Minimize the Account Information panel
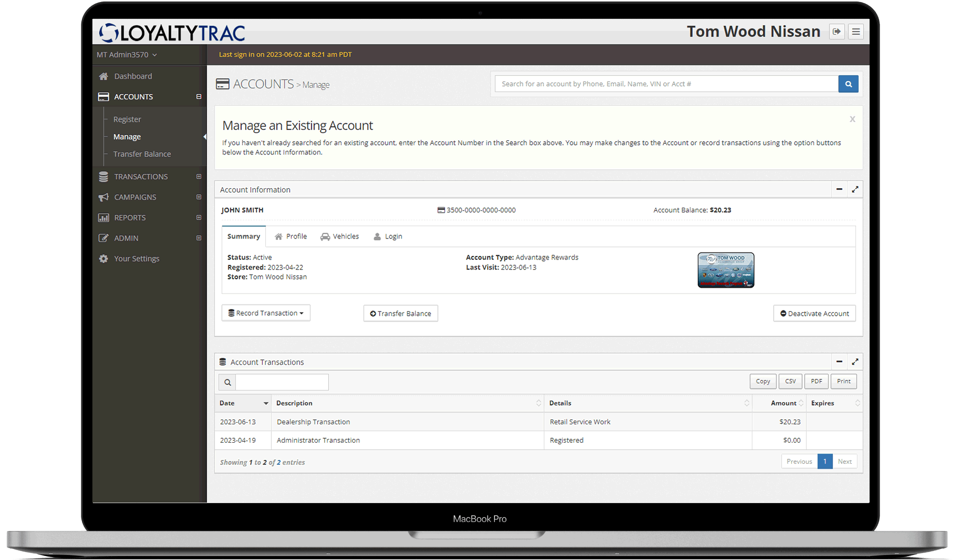959x560 pixels. point(839,189)
